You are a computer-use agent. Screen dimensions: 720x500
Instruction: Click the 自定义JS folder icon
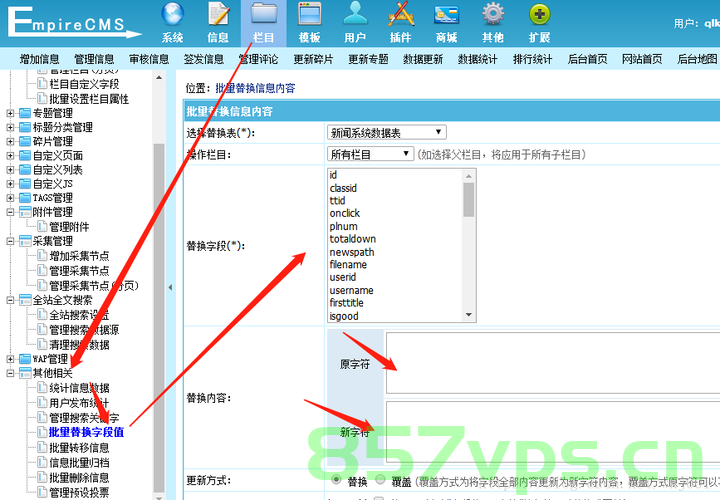pyautogui.click(x=25, y=184)
